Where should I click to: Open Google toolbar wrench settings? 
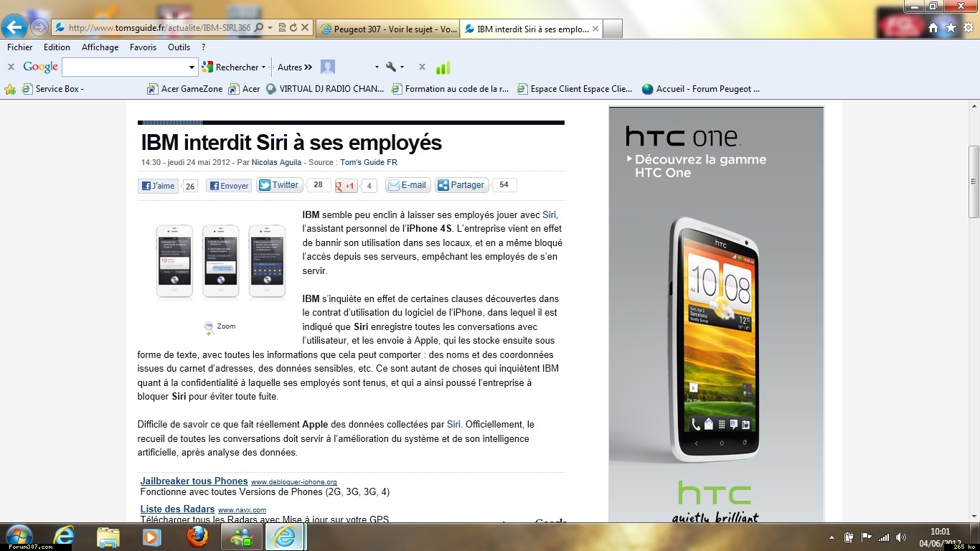coord(390,67)
